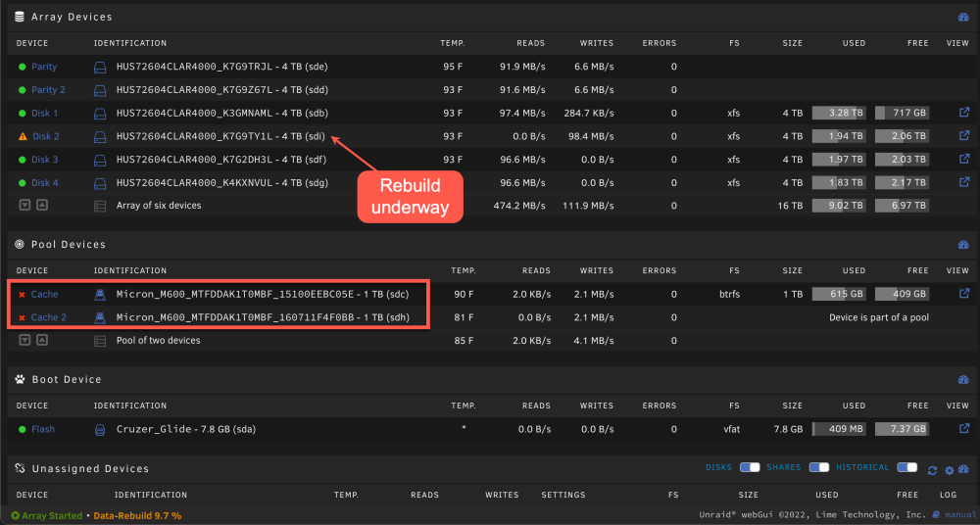
Task: Open the Parity device link
Action: pos(44,67)
